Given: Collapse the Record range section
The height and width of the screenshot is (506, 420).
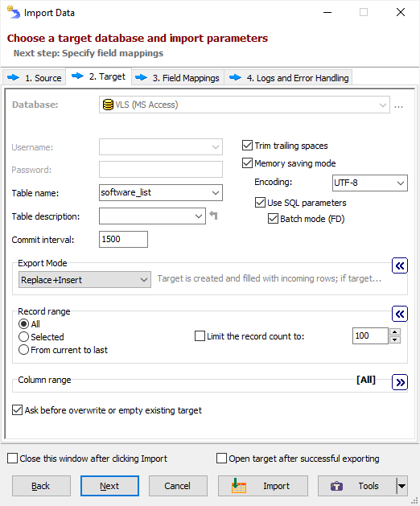Looking at the screenshot, I should coord(400,314).
